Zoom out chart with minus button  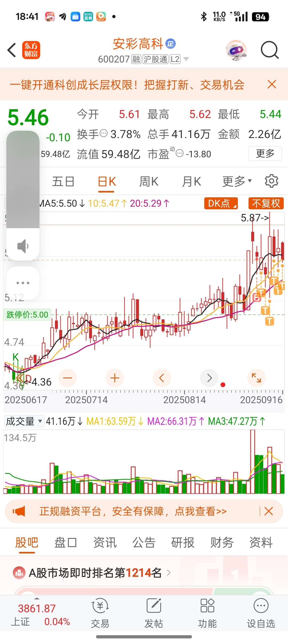(67, 378)
